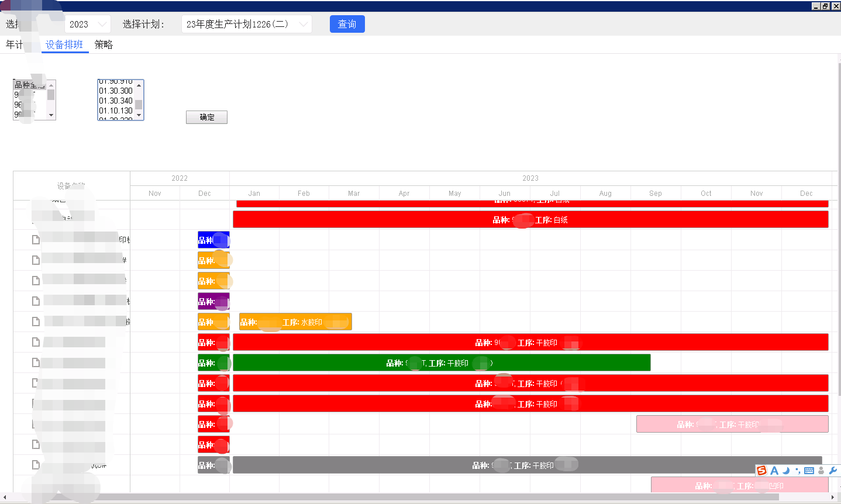
Task: Click the 确定 button
Action: (206, 117)
